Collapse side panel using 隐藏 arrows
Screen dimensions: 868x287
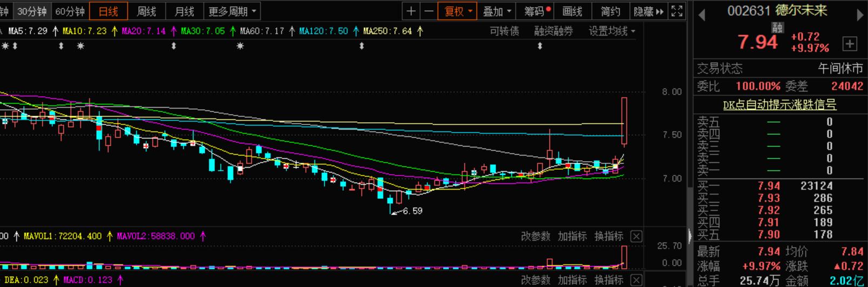[x=649, y=11]
